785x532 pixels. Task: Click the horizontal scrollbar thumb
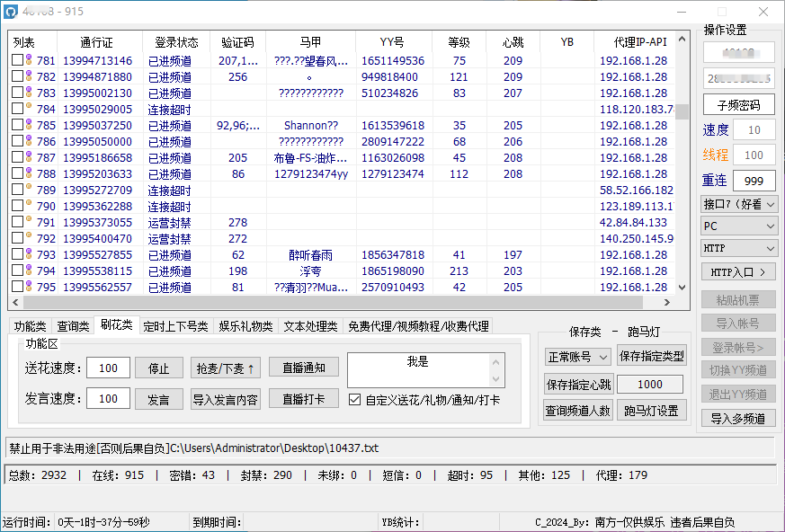(333, 302)
